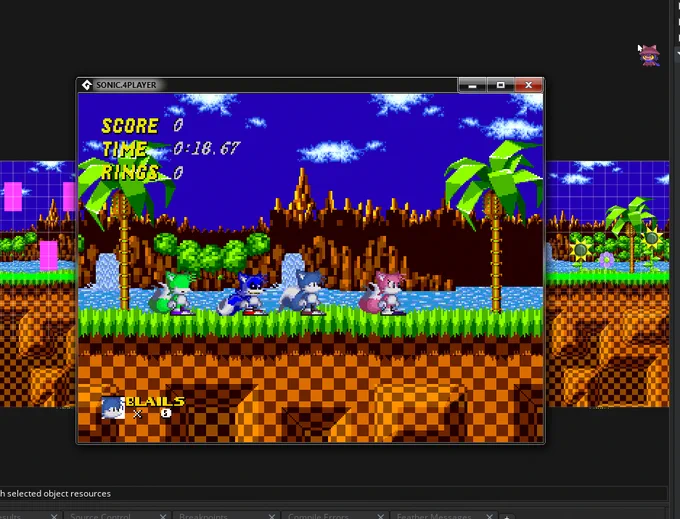Select the lower pink object in room editor
This screenshot has height=519, width=680.
click(49, 256)
